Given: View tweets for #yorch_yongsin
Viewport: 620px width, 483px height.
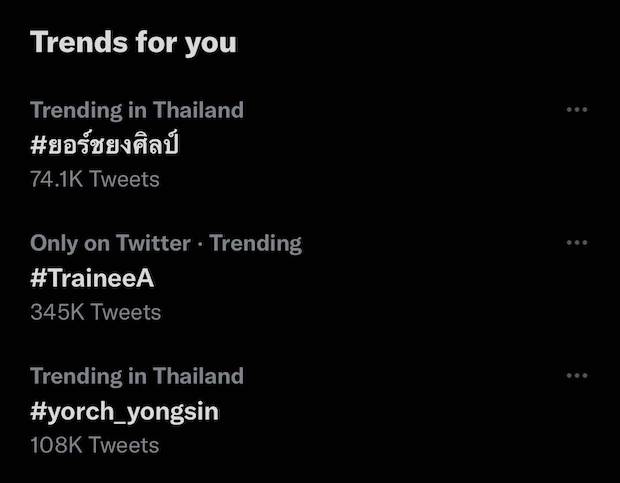Looking at the screenshot, I should [124, 411].
